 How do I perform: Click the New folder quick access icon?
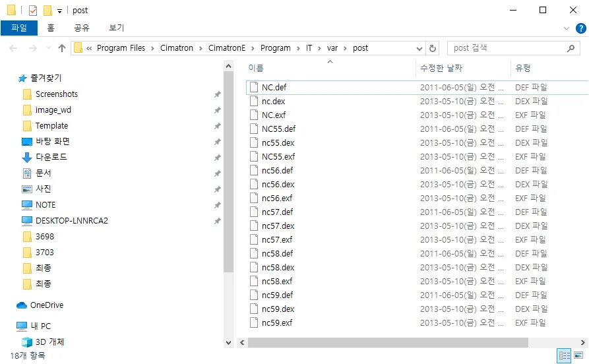pyautogui.click(x=47, y=10)
